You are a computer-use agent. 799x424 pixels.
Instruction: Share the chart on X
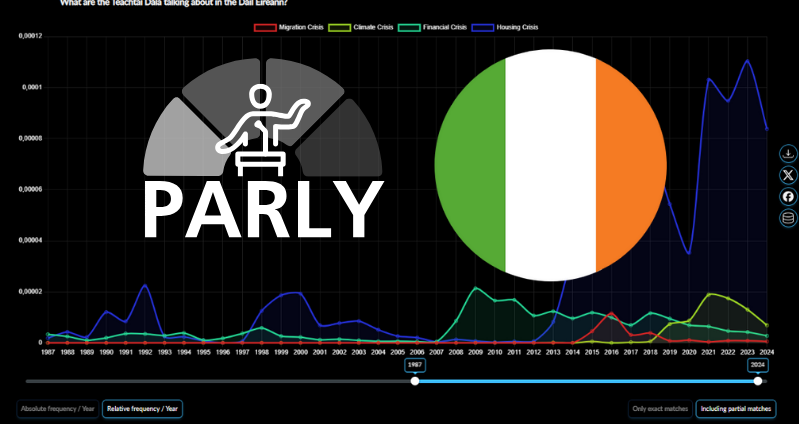788,175
